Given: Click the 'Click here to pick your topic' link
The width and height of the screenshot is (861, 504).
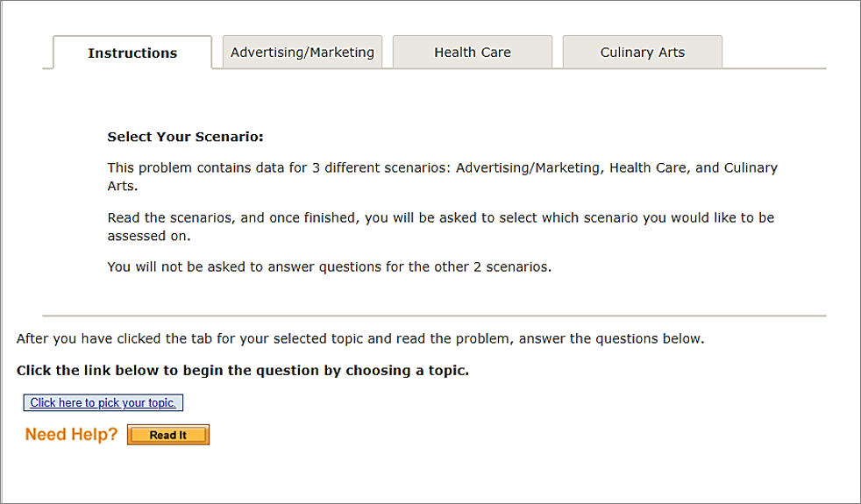Looking at the screenshot, I should tap(103, 403).
